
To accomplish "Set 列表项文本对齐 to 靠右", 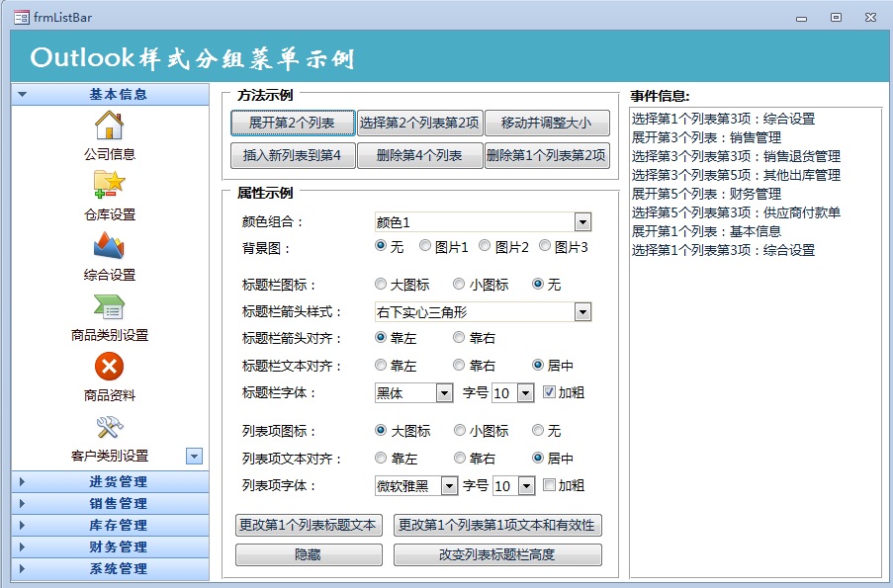I will tap(460, 458).
